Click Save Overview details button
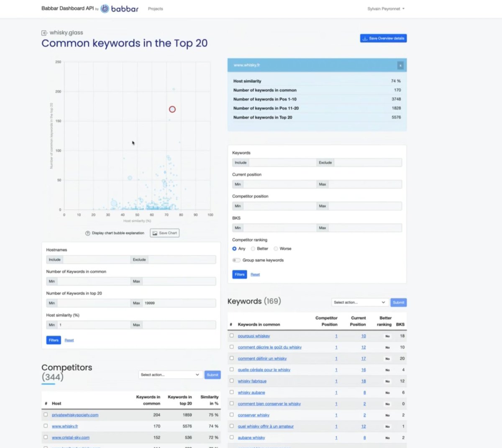The width and height of the screenshot is (502, 448). (x=383, y=38)
